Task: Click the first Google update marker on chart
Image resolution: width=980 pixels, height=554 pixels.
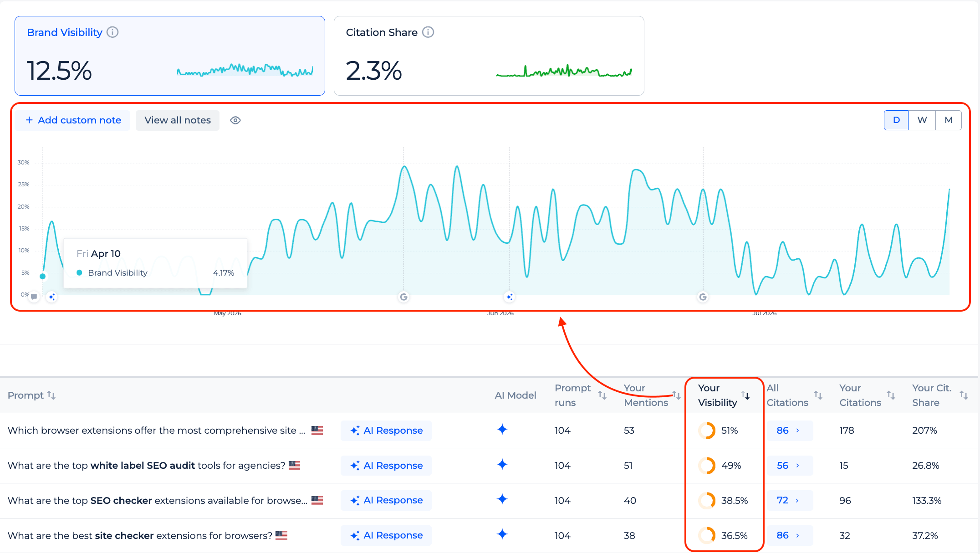Action: 403,297
